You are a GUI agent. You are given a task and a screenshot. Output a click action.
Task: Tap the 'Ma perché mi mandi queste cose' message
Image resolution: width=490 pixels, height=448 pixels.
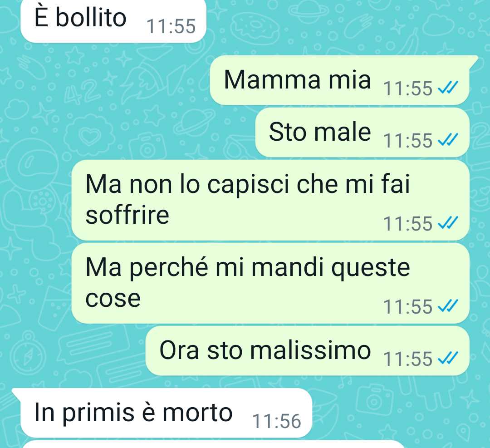[270, 283]
